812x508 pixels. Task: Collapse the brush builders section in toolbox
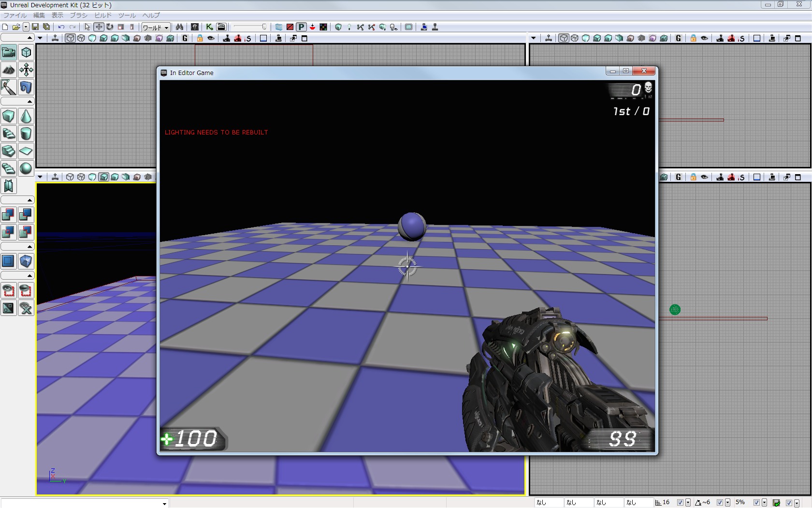(29, 102)
